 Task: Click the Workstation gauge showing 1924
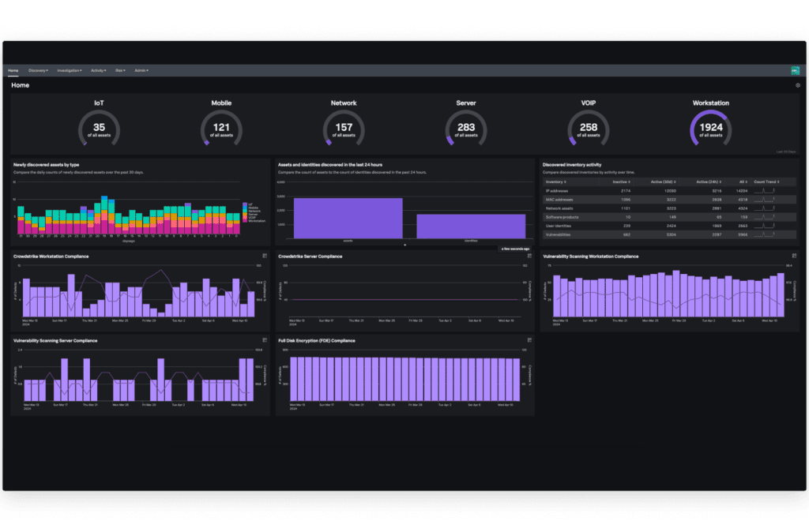coord(710,129)
